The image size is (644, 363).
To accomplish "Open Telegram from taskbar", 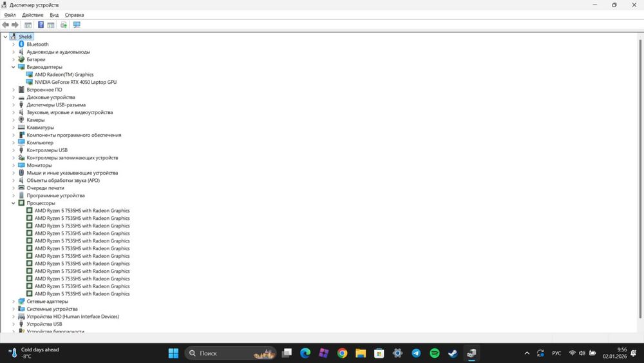I will pos(416,353).
